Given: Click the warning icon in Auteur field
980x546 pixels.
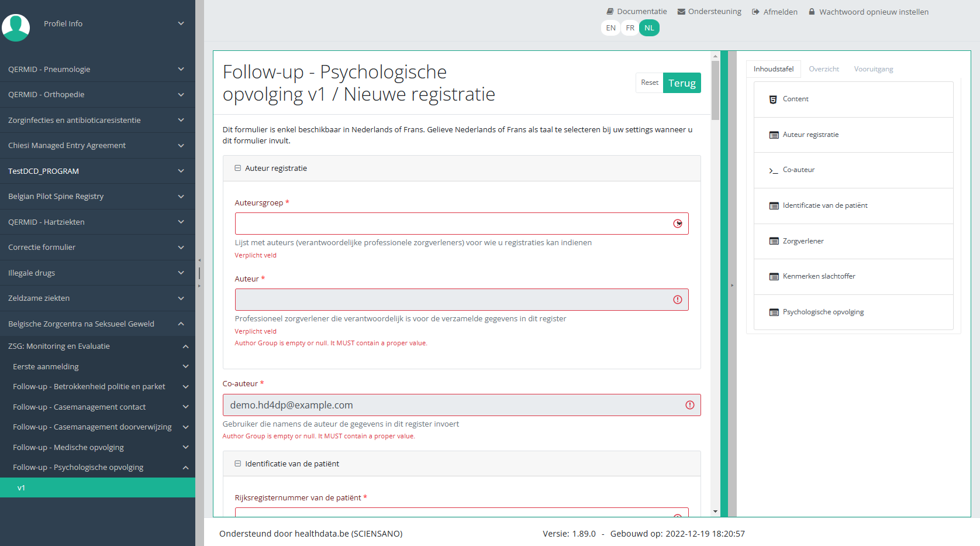Looking at the screenshot, I should 677,300.
